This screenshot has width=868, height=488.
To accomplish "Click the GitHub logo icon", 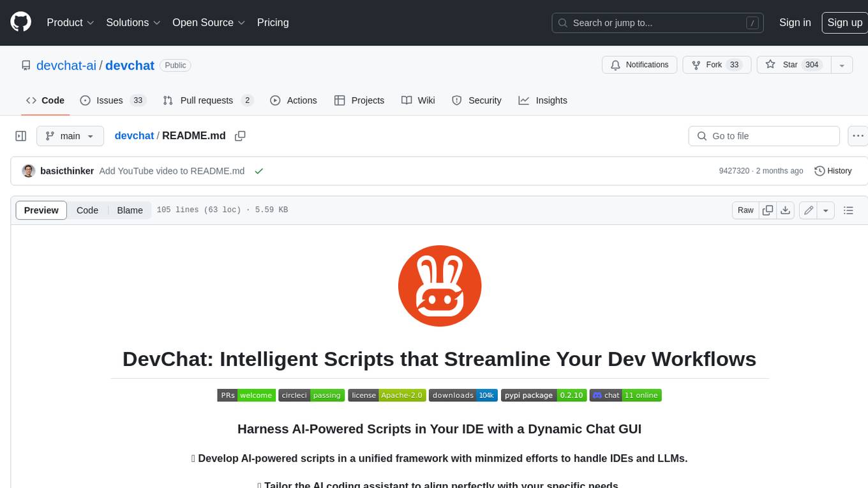I will click(20, 22).
